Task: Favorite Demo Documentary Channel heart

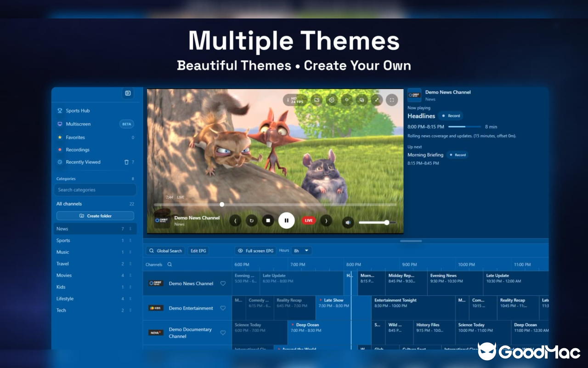Action: (x=223, y=333)
